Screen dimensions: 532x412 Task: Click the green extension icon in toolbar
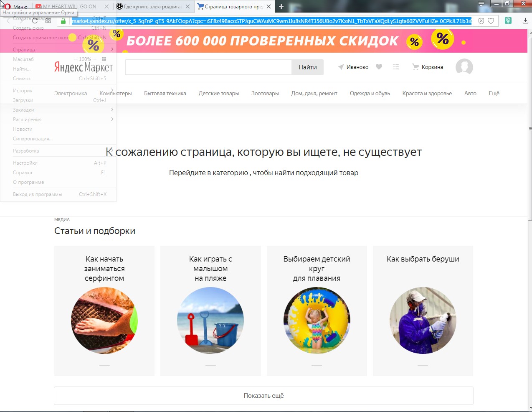[x=508, y=20]
